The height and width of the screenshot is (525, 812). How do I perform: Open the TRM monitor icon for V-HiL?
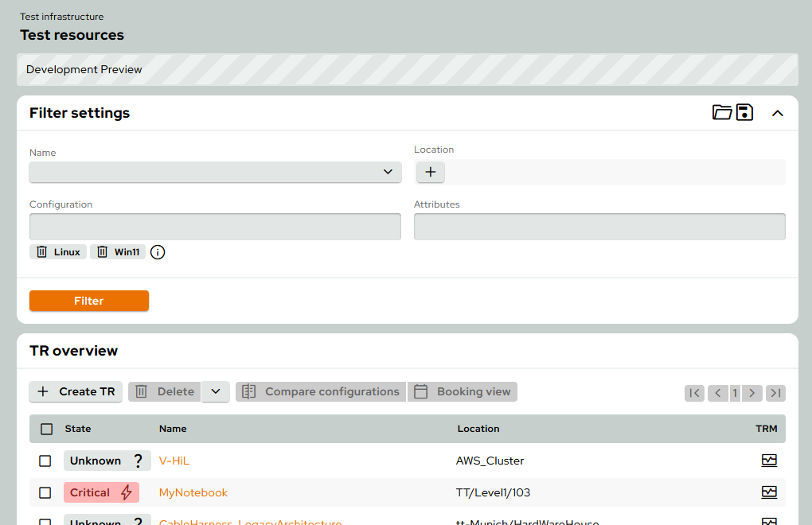tap(769, 460)
